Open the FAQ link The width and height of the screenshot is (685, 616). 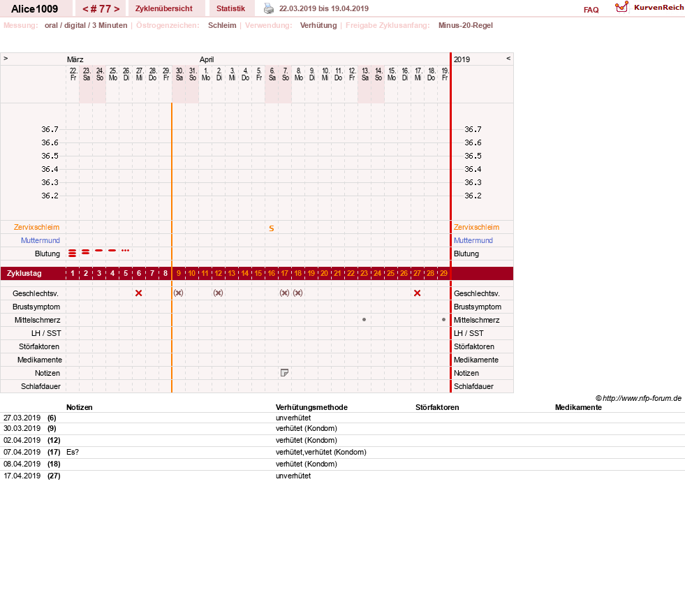pyautogui.click(x=591, y=10)
